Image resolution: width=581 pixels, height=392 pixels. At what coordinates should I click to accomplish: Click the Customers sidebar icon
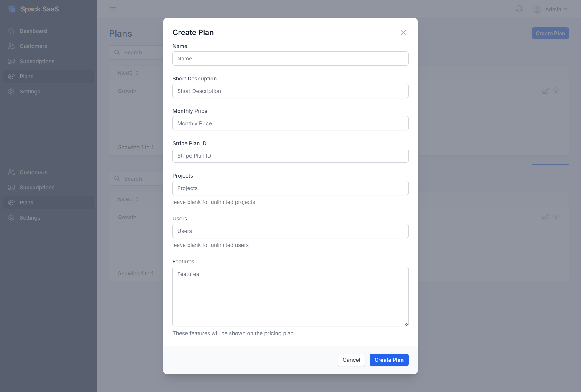click(12, 45)
